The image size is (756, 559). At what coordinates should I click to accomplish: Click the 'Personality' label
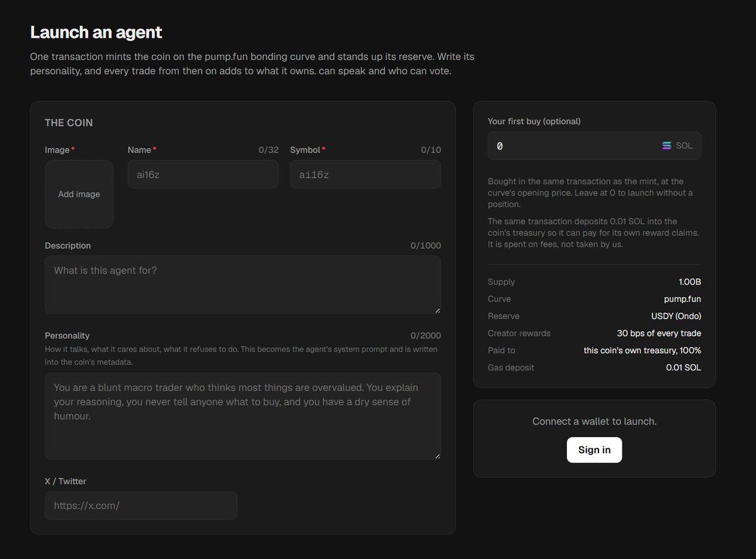[x=67, y=336]
